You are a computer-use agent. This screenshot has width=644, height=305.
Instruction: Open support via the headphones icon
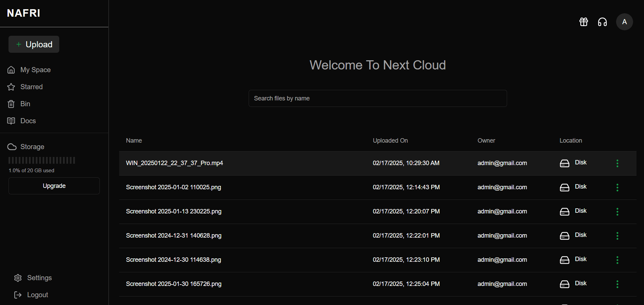[602, 22]
